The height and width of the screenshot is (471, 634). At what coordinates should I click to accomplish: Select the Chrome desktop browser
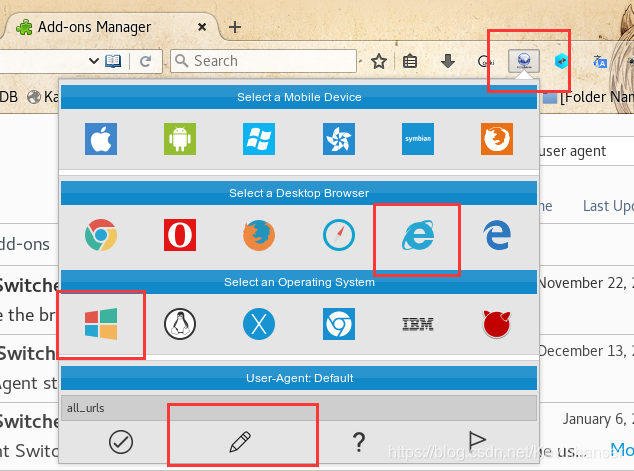tap(101, 235)
